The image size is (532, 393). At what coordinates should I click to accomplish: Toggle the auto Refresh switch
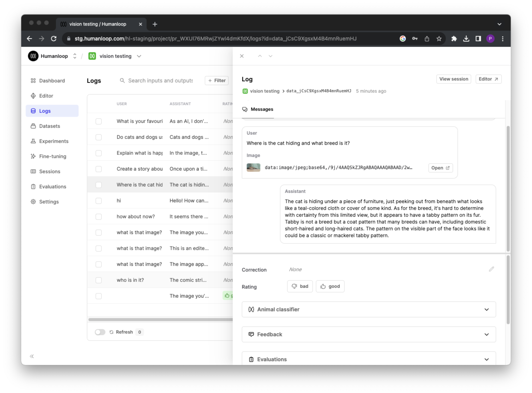[100, 332]
